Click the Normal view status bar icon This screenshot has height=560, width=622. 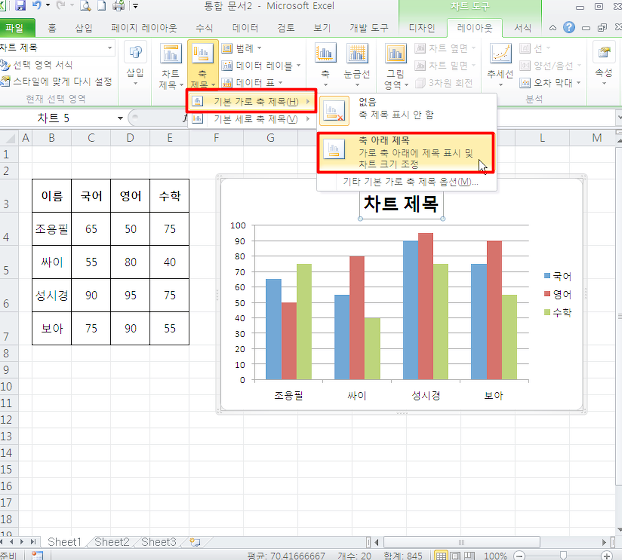tap(441, 555)
